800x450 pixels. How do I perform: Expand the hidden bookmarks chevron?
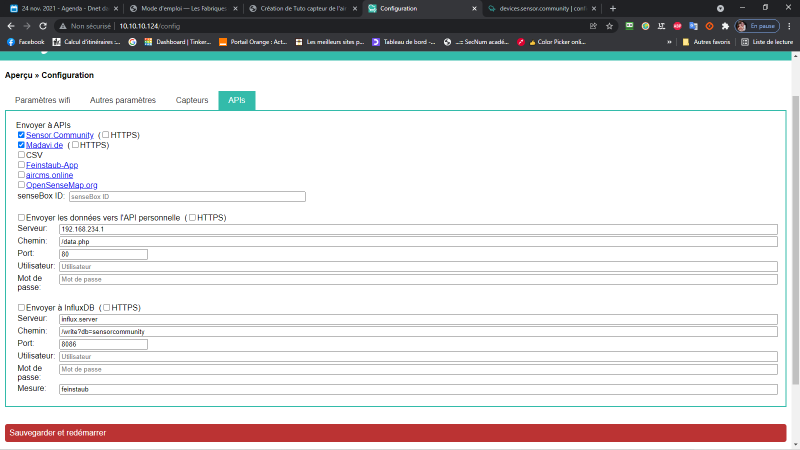coord(669,42)
